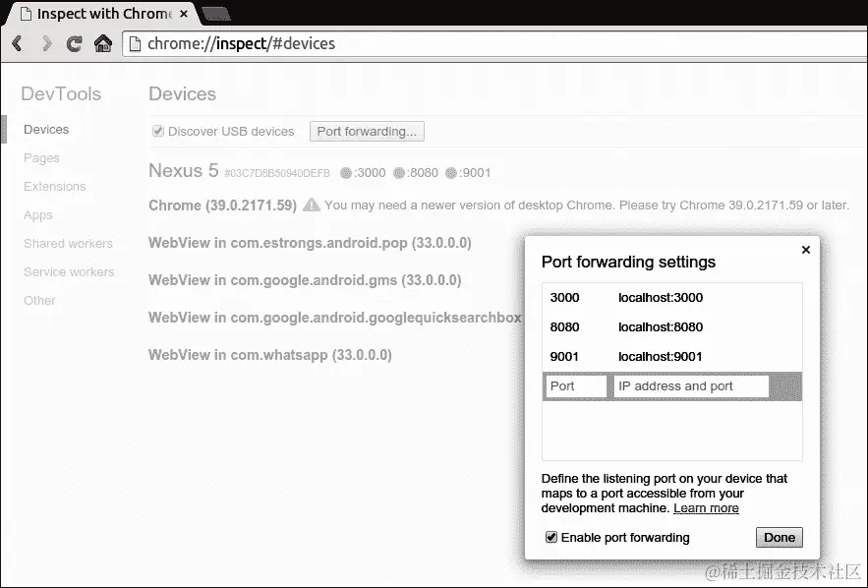Screen dimensions: 868x588
Task: Click the Chrome (39.0.2171.59) entry
Action: point(222,206)
